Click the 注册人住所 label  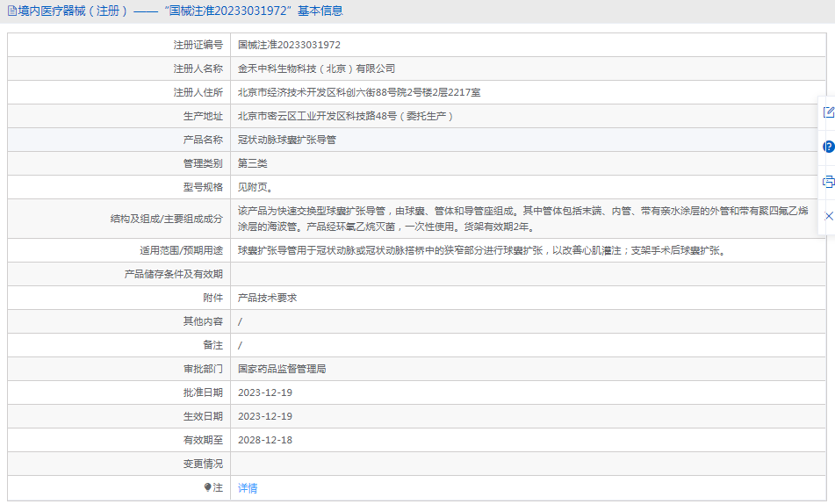[198, 92]
